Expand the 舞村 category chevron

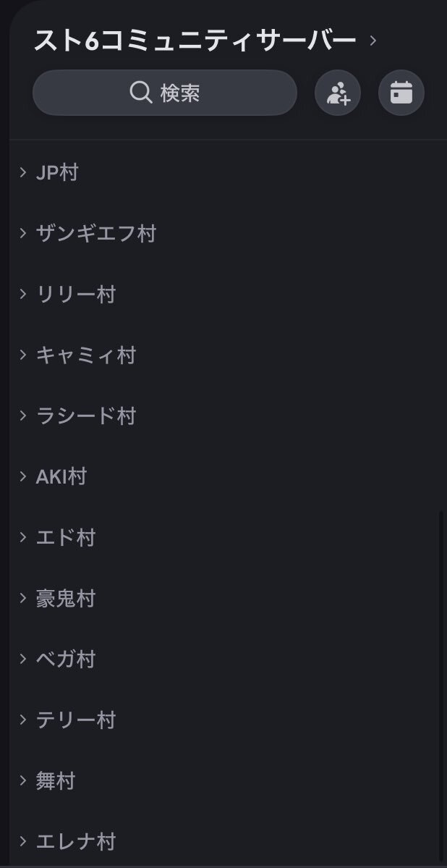point(22,780)
